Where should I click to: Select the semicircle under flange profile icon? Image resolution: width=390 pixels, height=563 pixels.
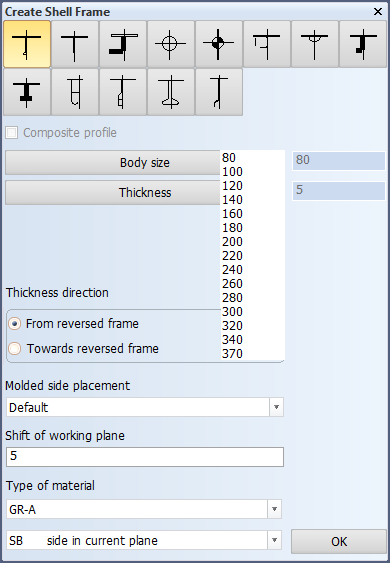pos(315,44)
